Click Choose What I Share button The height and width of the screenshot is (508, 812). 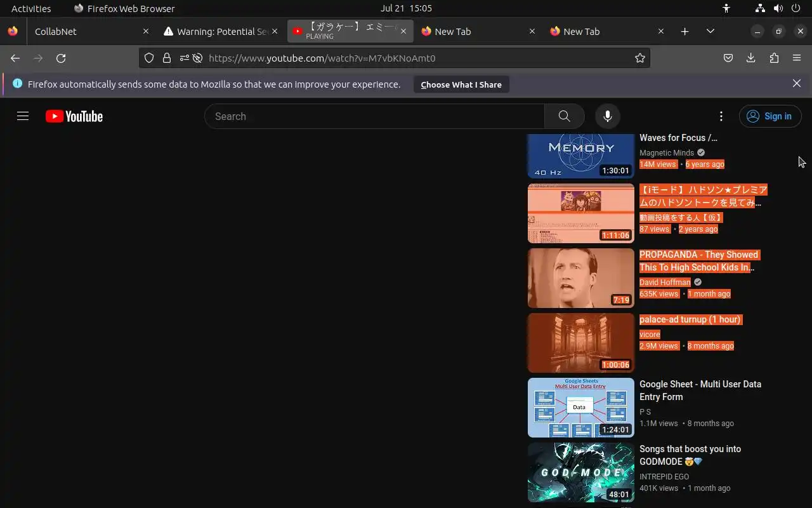[461, 84]
